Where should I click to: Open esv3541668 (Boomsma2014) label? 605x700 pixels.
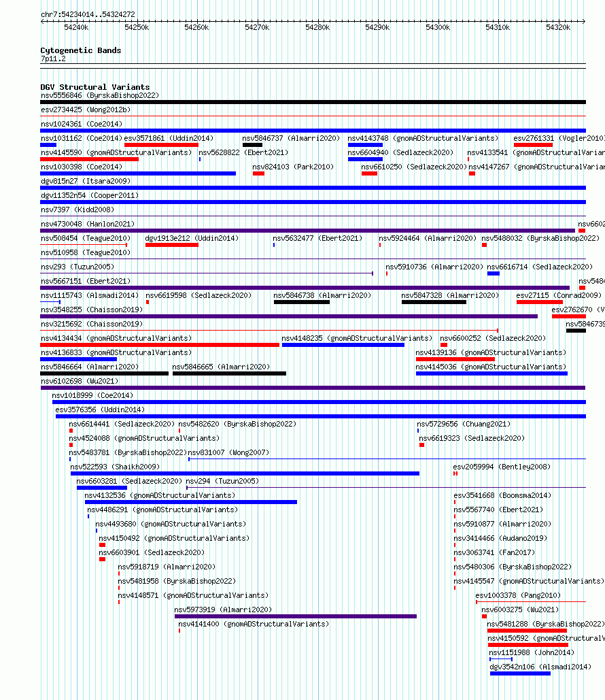(502, 495)
